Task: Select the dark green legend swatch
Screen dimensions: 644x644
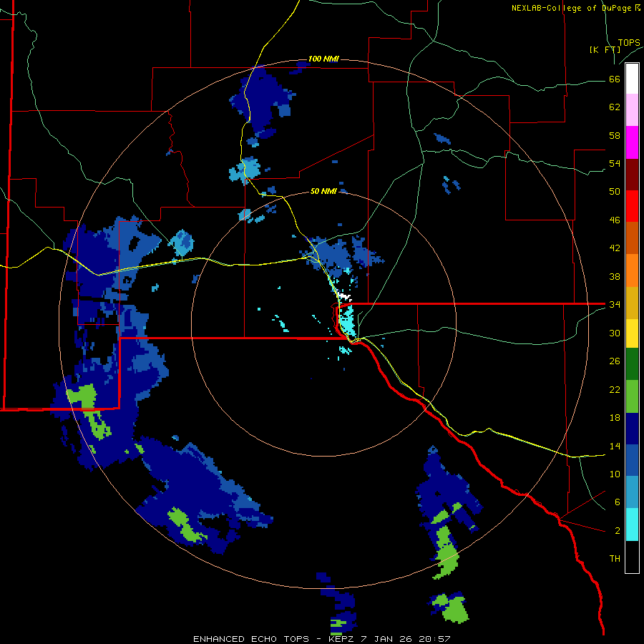Action: 632,364
